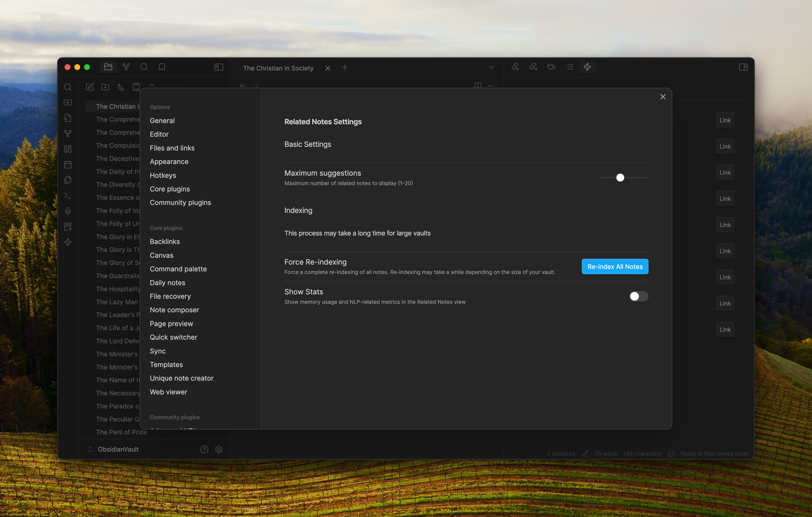Open the tab list dropdown chevron
812x517 pixels.
490,67
